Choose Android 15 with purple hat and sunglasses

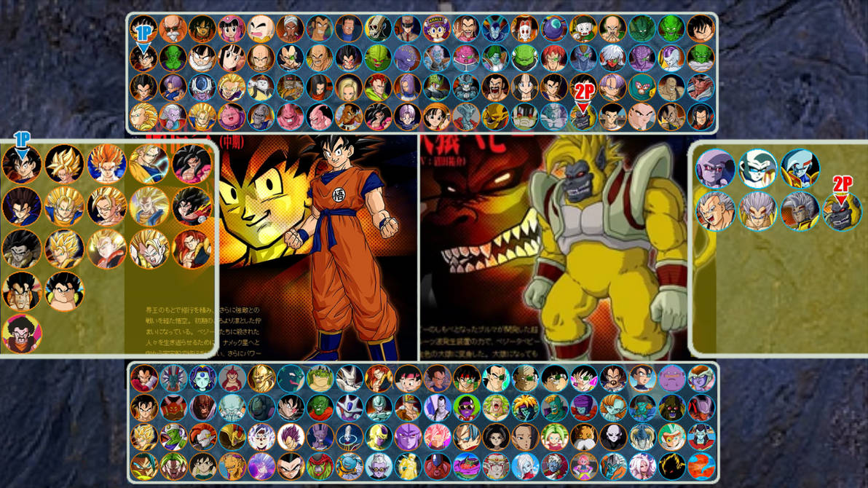tap(466, 408)
